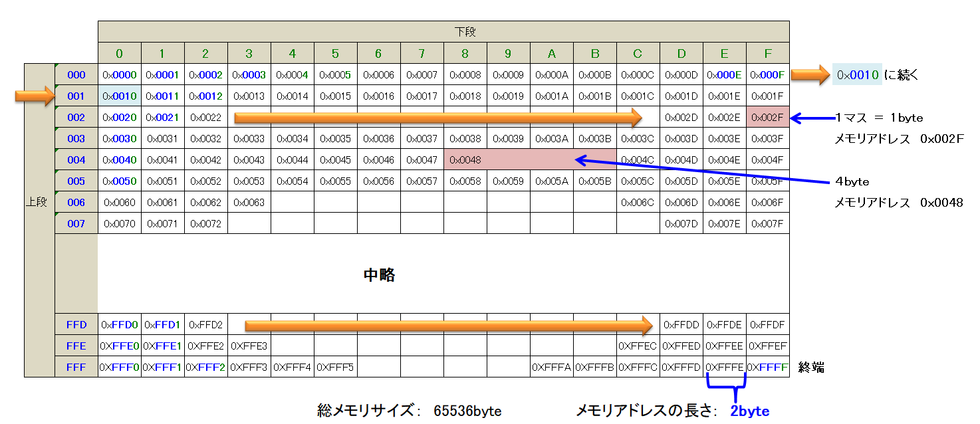The height and width of the screenshot is (424, 980).
Task: Click the orange arrow right of cell 0x000F
Action: point(808,75)
